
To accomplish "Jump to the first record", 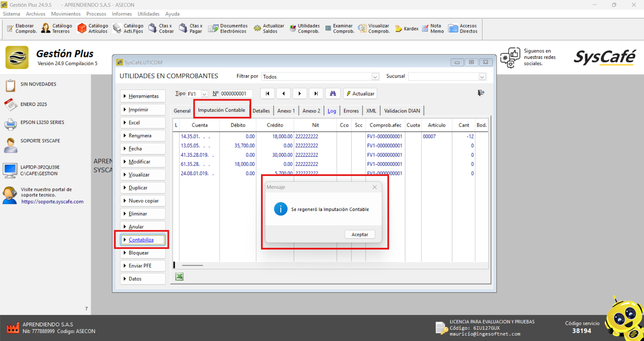I will pos(268,93).
